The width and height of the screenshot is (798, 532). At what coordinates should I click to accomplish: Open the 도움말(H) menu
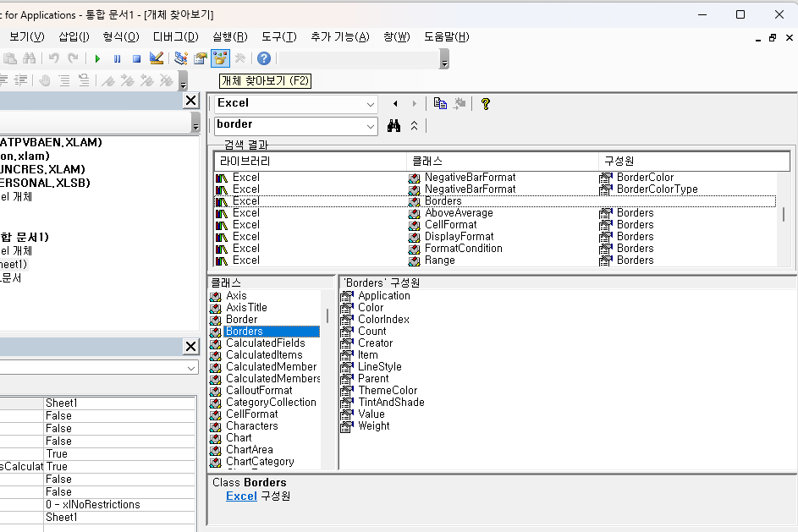[446, 36]
